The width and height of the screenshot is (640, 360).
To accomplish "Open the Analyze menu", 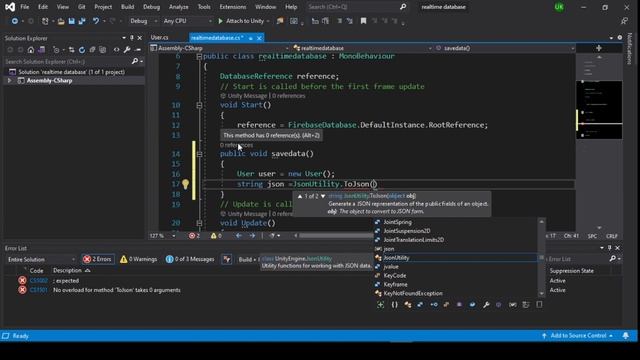I will click(x=178, y=7).
